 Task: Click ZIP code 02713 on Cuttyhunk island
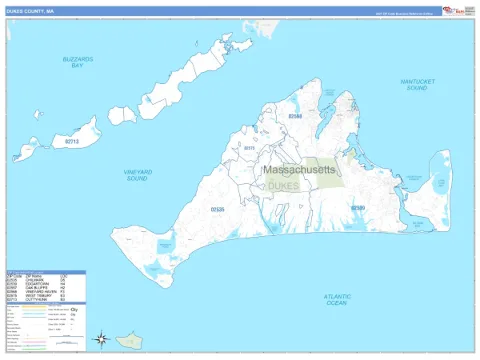point(72,142)
